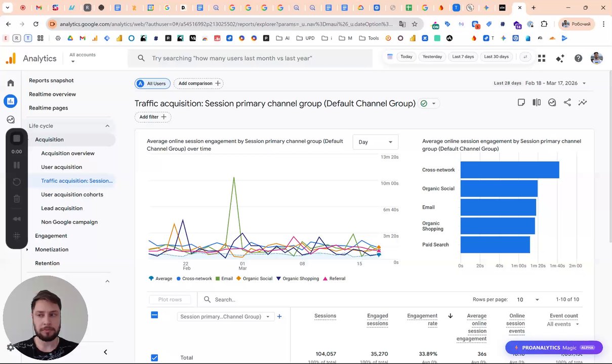Open the Admin gear icon

point(11,347)
